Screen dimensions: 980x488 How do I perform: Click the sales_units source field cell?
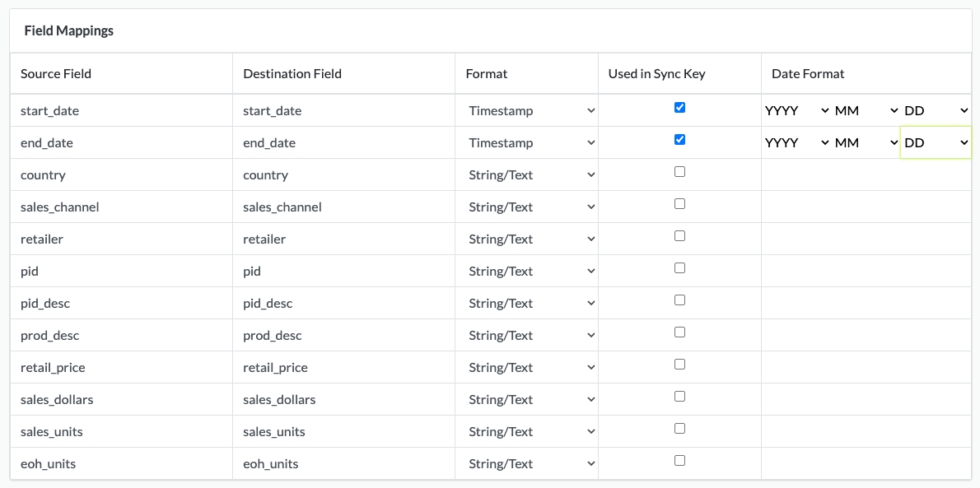(52, 431)
